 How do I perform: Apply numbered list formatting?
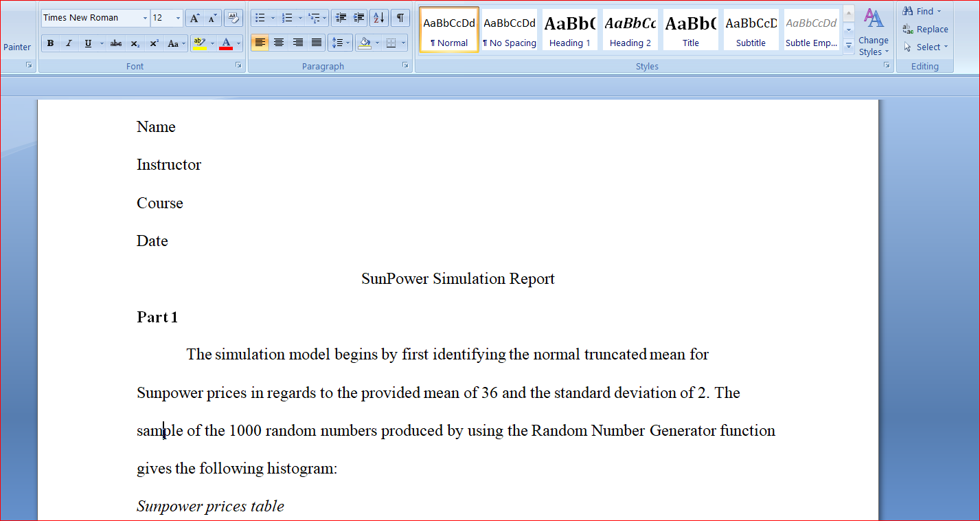(287, 18)
